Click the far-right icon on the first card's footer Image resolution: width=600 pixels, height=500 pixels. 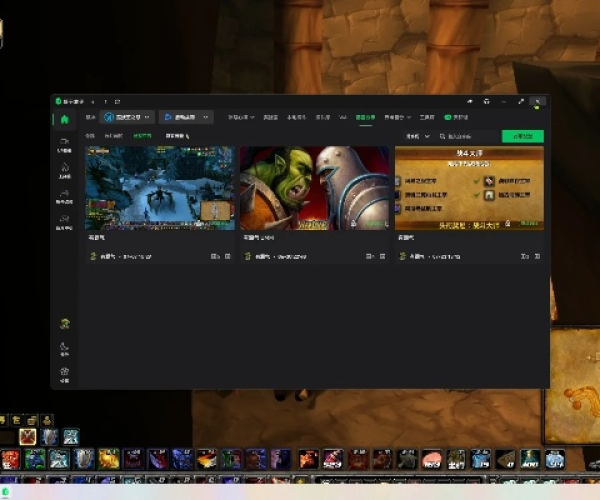pyautogui.click(x=228, y=256)
